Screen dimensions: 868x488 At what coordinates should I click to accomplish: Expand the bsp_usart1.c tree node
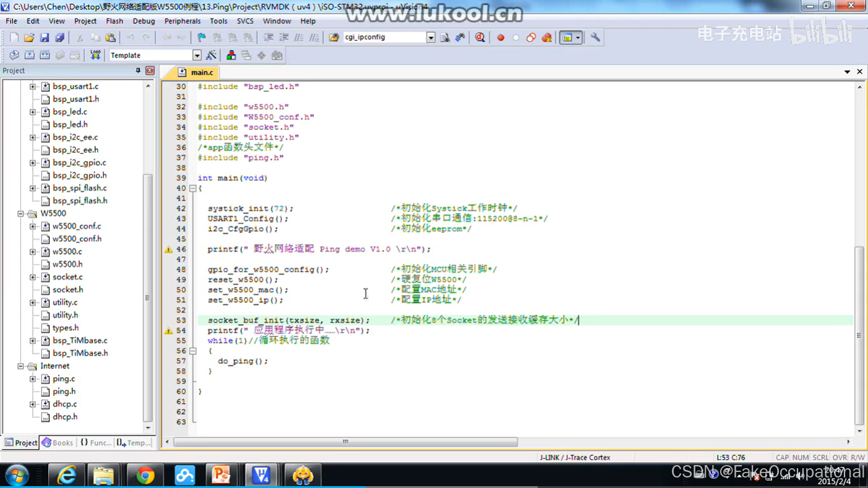(x=33, y=87)
